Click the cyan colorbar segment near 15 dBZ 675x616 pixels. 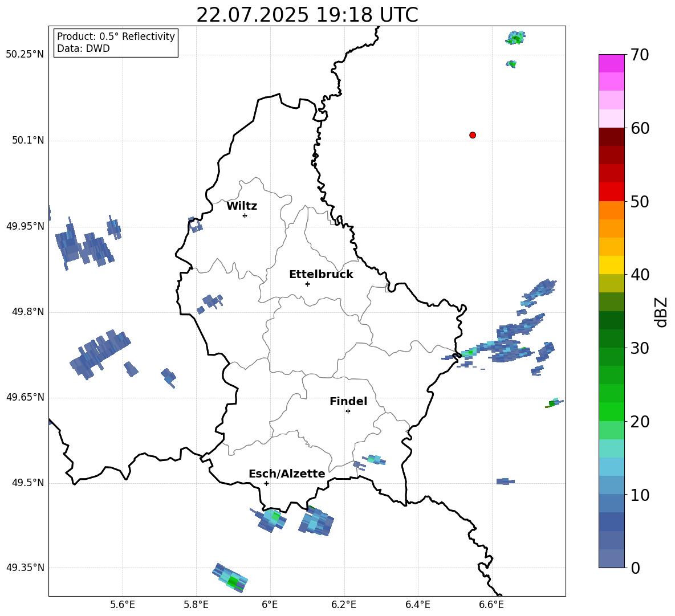(611, 467)
